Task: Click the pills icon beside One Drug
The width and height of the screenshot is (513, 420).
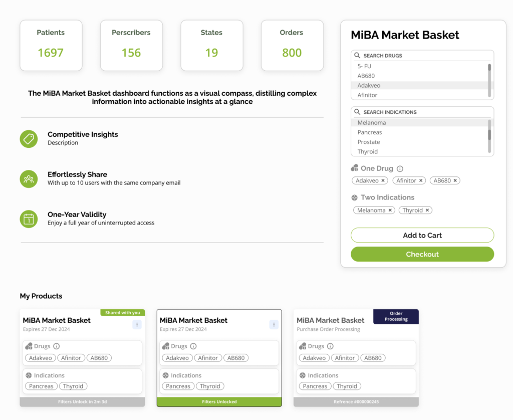Action: pyautogui.click(x=355, y=168)
